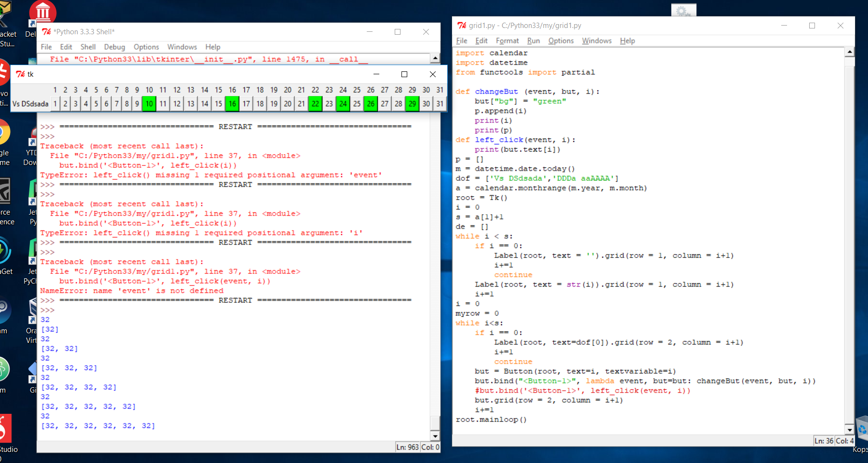Click green day button 29 in tk window

(413, 104)
